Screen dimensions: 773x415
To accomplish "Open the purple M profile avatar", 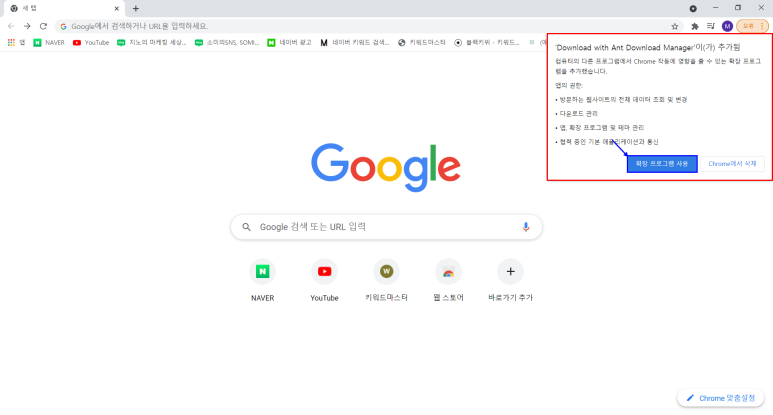I will [727, 26].
